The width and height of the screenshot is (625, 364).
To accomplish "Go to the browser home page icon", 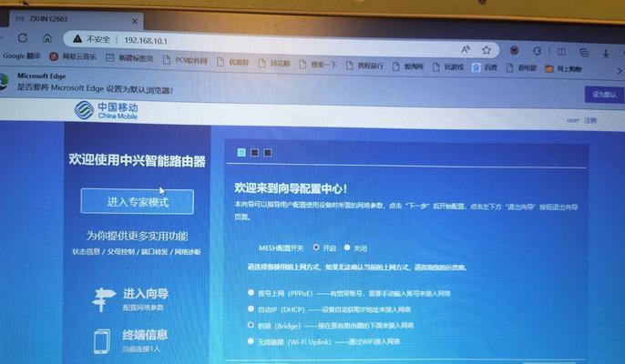I will tap(47, 38).
